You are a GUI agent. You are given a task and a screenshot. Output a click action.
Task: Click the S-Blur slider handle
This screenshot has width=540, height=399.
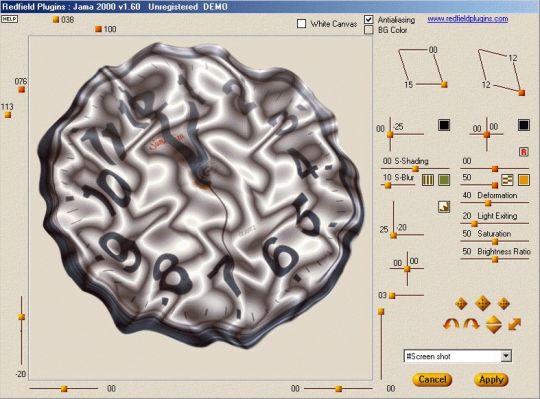388,185
